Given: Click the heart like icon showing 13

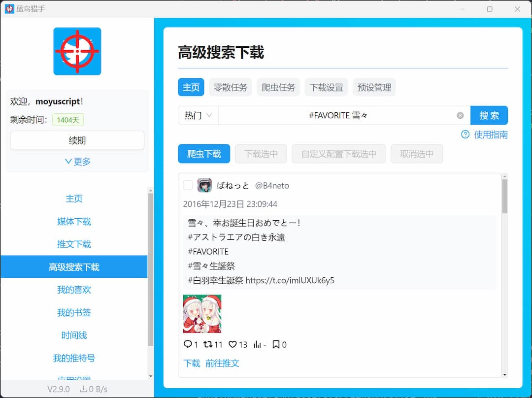Looking at the screenshot, I should pos(232,344).
